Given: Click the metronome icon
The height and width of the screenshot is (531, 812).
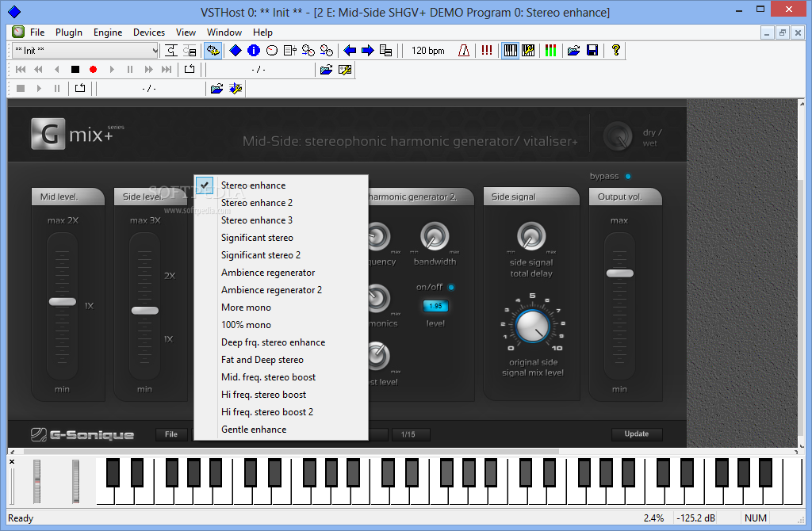Looking at the screenshot, I should [x=464, y=50].
